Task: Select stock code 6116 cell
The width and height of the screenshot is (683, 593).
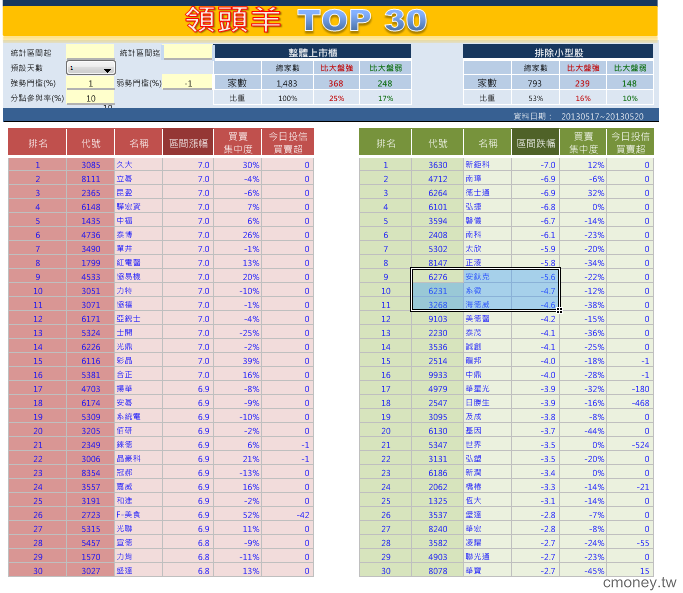Action: point(91,361)
